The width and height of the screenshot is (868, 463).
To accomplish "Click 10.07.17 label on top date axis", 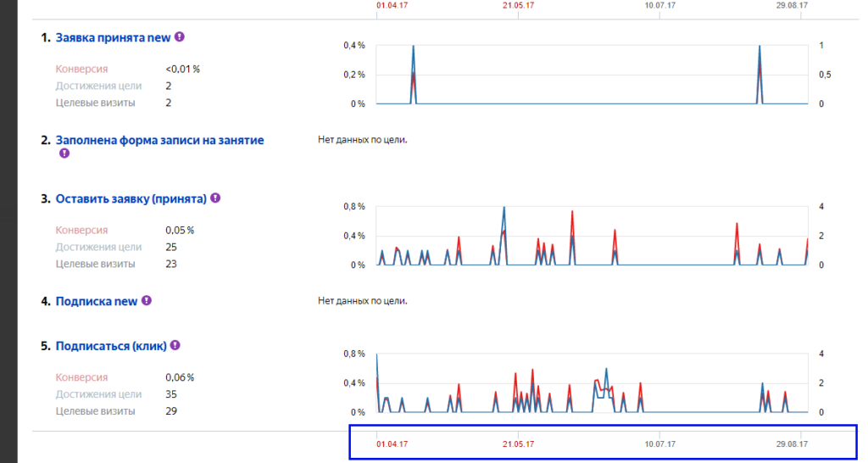I will tap(659, 4).
